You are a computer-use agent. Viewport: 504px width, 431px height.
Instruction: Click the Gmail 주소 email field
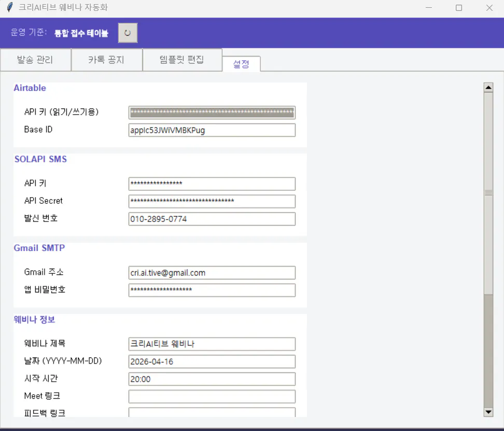click(x=212, y=272)
